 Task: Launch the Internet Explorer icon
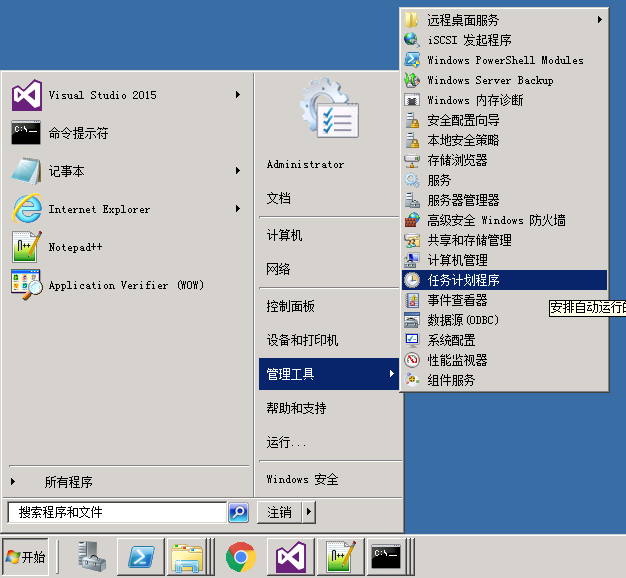click(27, 208)
